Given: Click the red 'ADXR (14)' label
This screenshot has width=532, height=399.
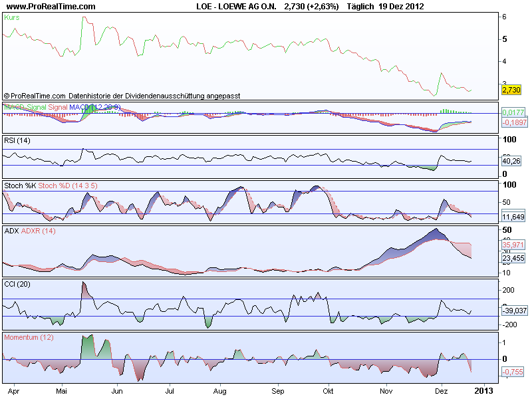Looking at the screenshot, I should click(38, 231).
